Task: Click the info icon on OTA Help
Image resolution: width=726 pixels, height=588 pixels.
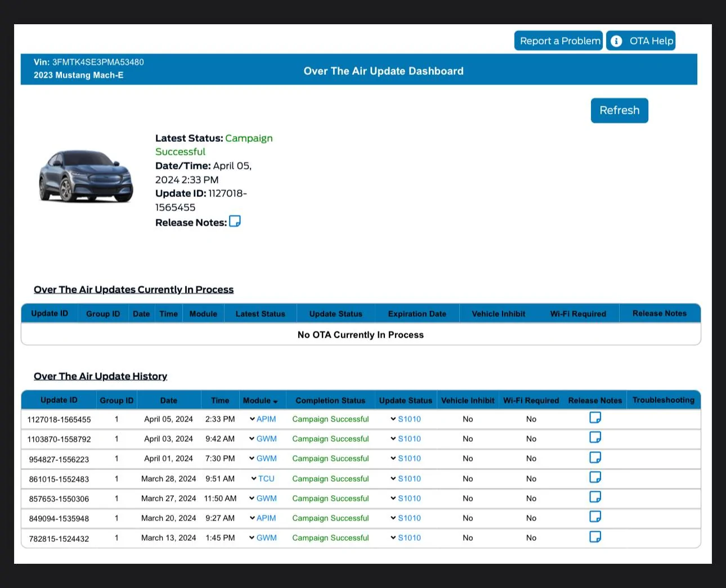Action: coord(616,41)
